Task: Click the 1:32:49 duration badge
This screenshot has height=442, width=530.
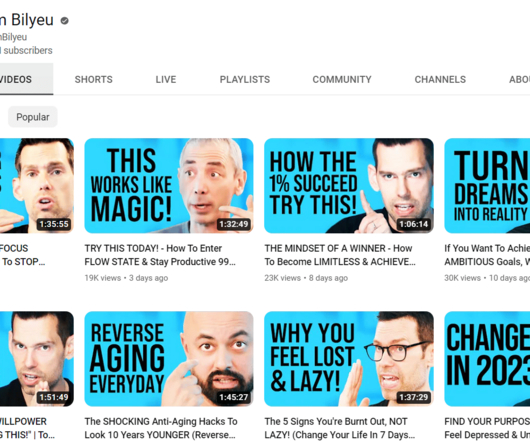Action: coord(234,224)
